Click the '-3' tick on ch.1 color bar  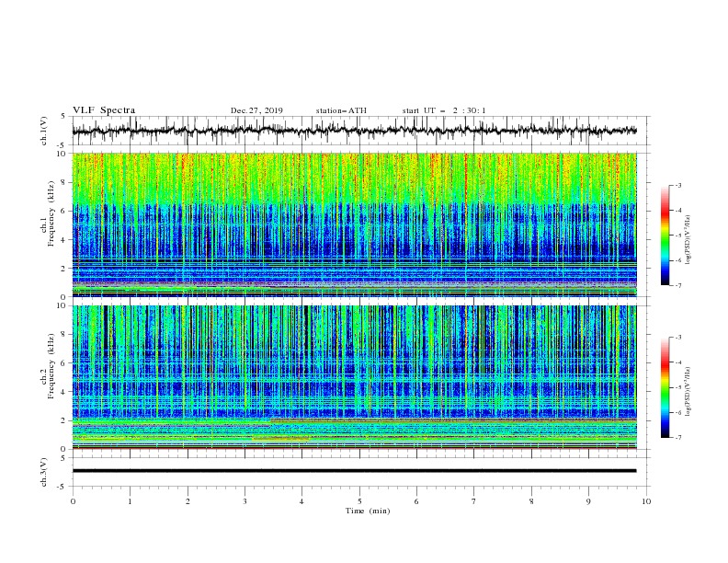click(x=677, y=185)
